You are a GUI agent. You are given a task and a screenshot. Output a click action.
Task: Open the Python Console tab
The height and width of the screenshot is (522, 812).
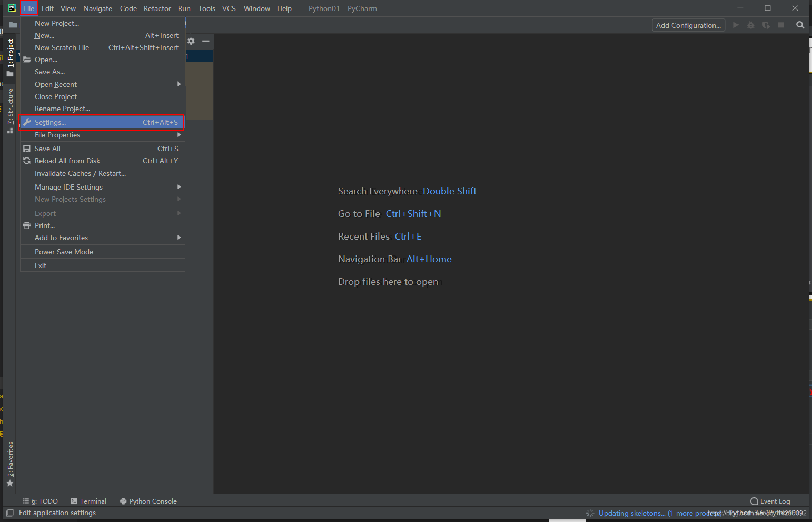[148, 501]
